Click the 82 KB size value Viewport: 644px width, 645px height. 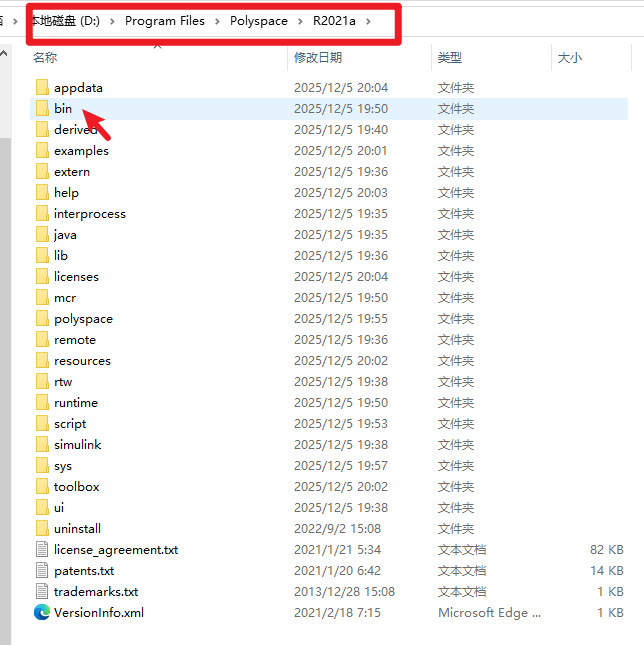pyautogui.click(x=607, y=550)
